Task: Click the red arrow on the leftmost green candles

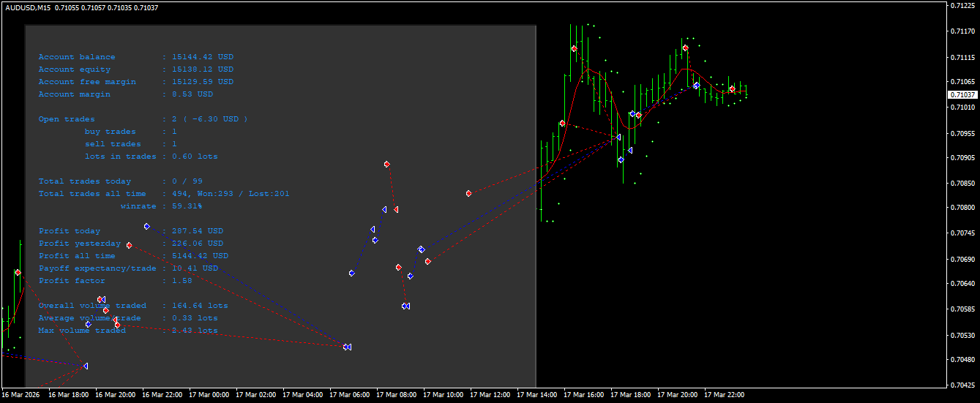Action: pos(18,272)
